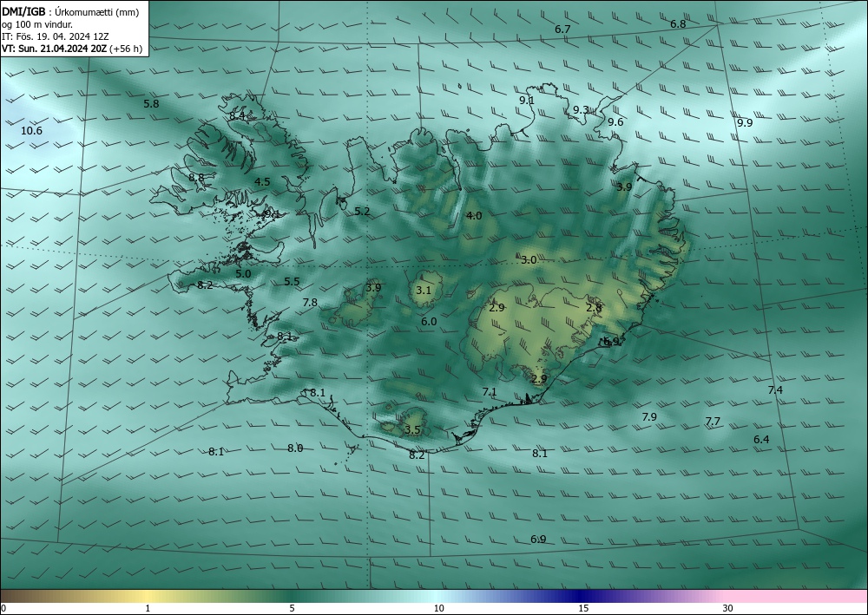Click the 7.1 value on the map
868x615 pixels.
(490, 392)
